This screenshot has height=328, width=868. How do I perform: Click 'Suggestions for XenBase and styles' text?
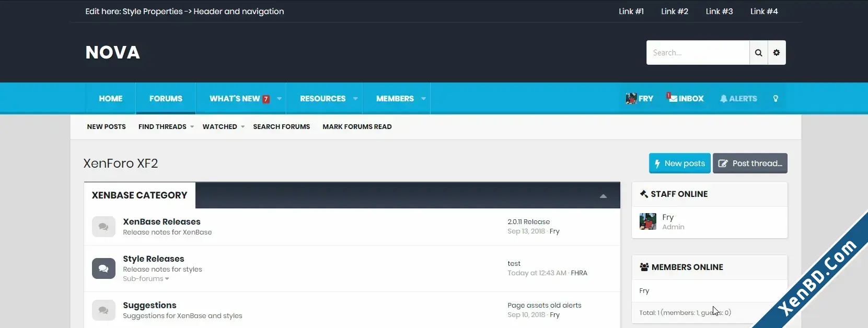182,316
